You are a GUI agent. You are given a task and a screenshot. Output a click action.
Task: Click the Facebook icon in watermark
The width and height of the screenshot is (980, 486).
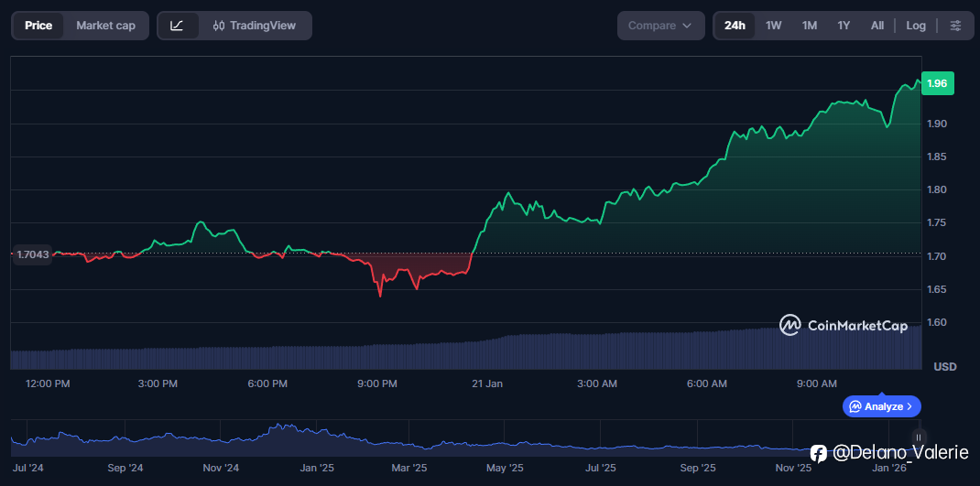click(x=819, y=453)
